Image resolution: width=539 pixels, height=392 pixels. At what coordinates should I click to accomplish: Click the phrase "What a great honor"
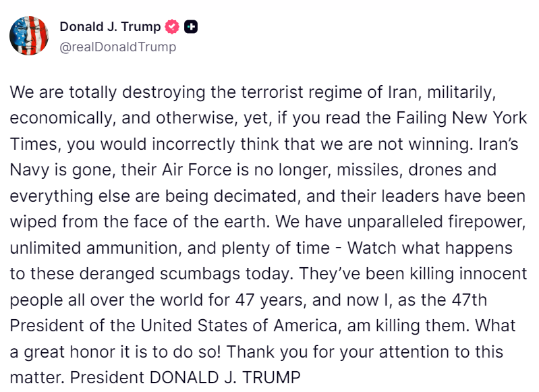pos(486,325)
